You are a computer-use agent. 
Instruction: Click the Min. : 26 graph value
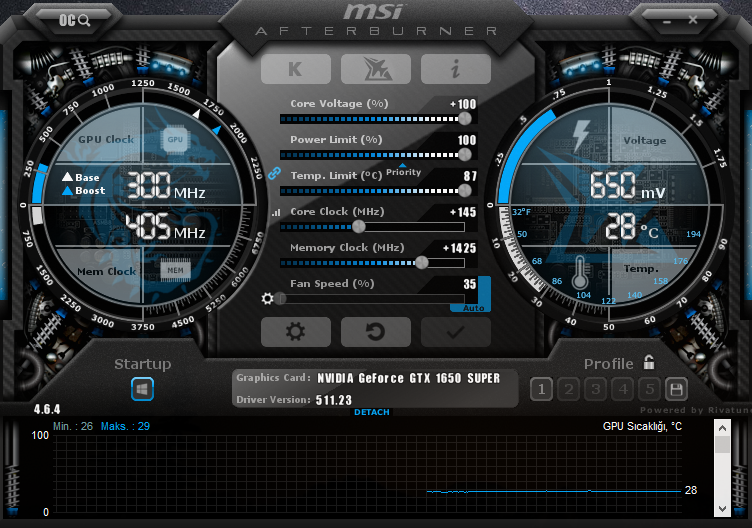tap(73, 426)
